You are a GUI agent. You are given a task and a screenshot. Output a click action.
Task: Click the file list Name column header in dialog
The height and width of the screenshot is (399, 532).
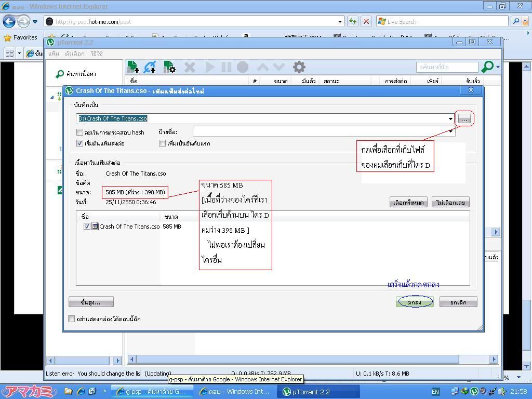click(118, 216)
